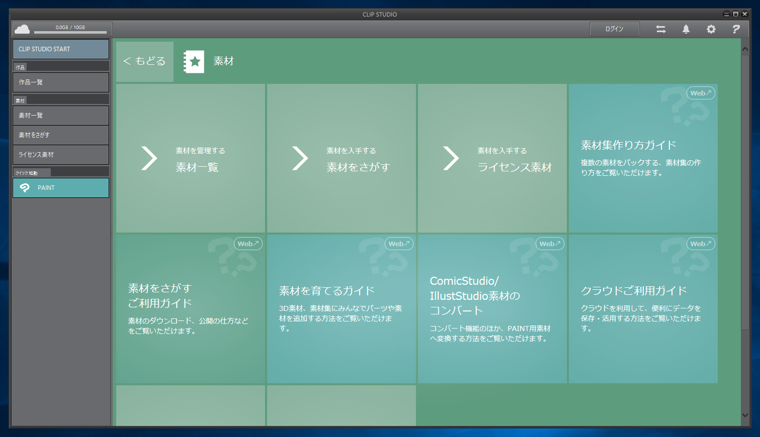
Task: Click the arrow icon on ライセンス素材 tile
Action: tap(451, 158)
